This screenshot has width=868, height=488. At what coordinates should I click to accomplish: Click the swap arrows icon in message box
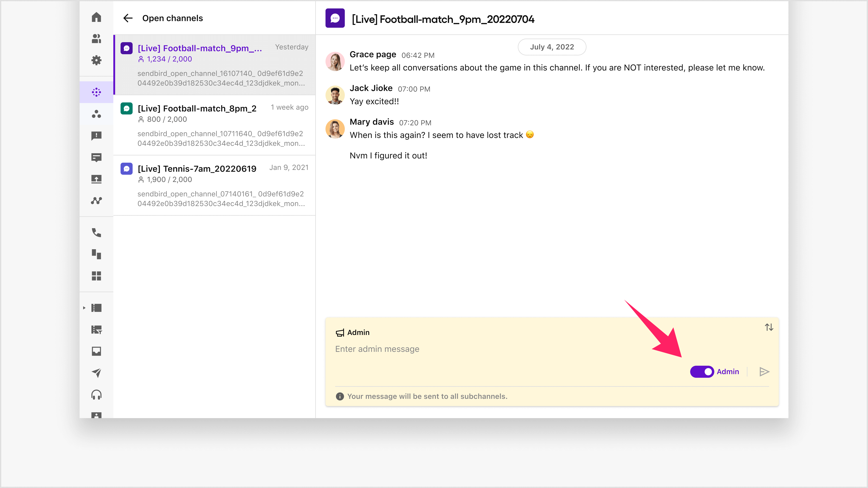pos(769,327)
